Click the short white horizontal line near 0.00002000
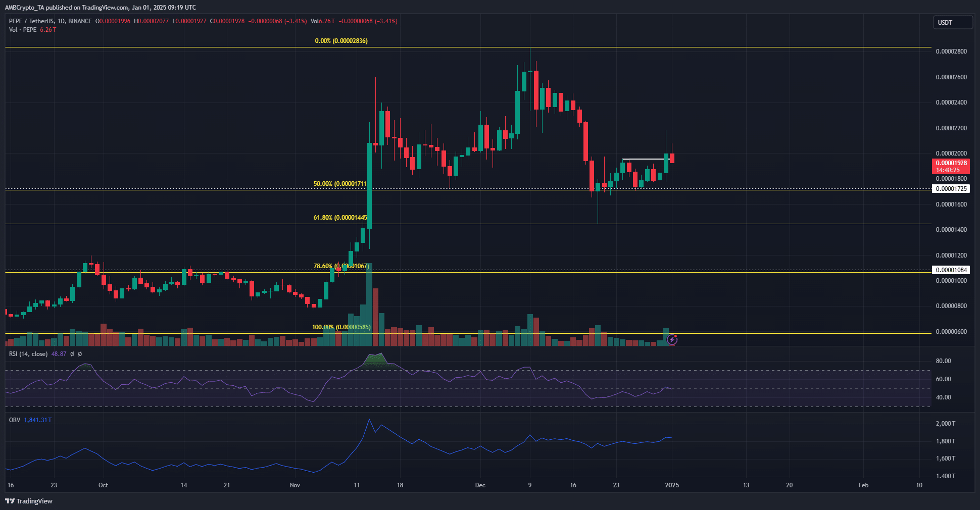 646,159
